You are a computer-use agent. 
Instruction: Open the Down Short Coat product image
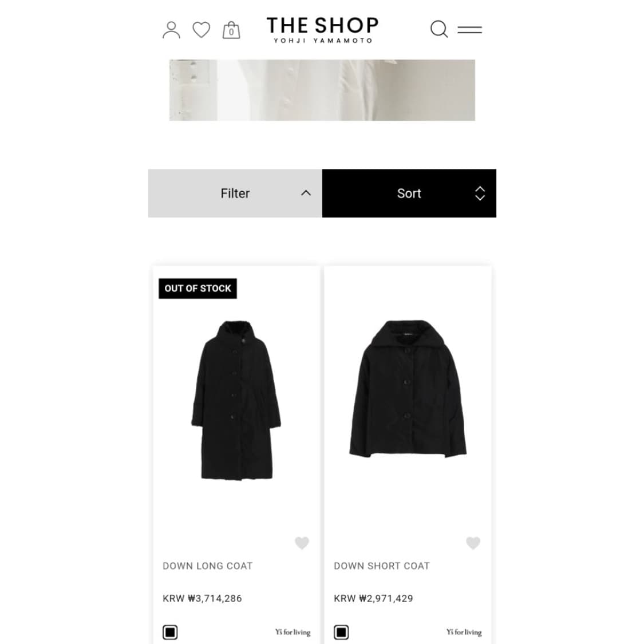pos(408,389)
